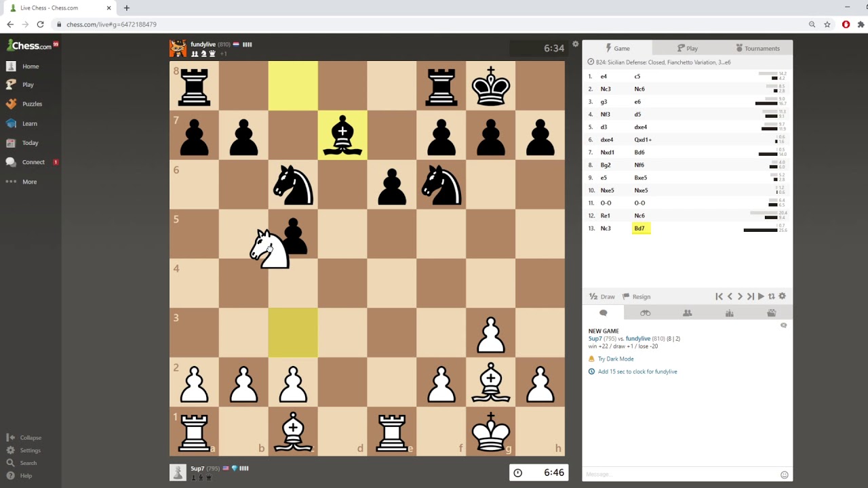Open board settings gear near top clock
Screen dimensions: 868x488
click(x=575, y=44)
